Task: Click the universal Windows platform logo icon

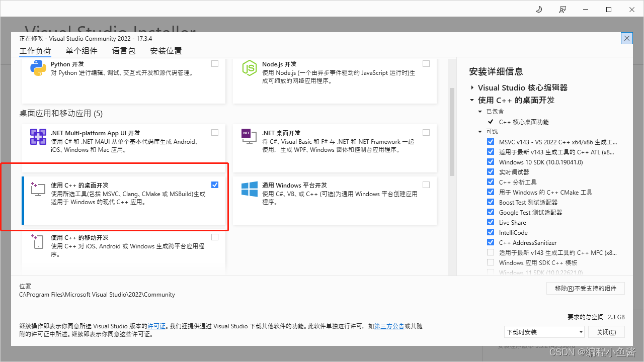Action: pos(250,189)
